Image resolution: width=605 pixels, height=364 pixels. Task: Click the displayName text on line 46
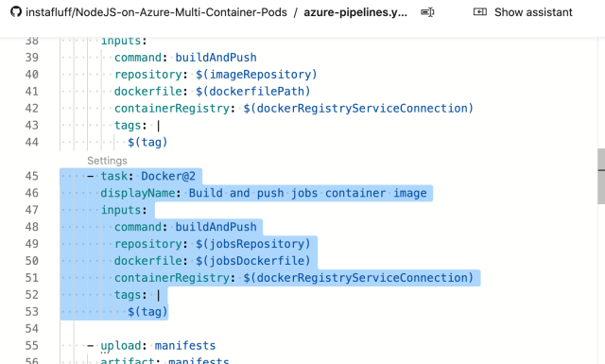(138, 193)
